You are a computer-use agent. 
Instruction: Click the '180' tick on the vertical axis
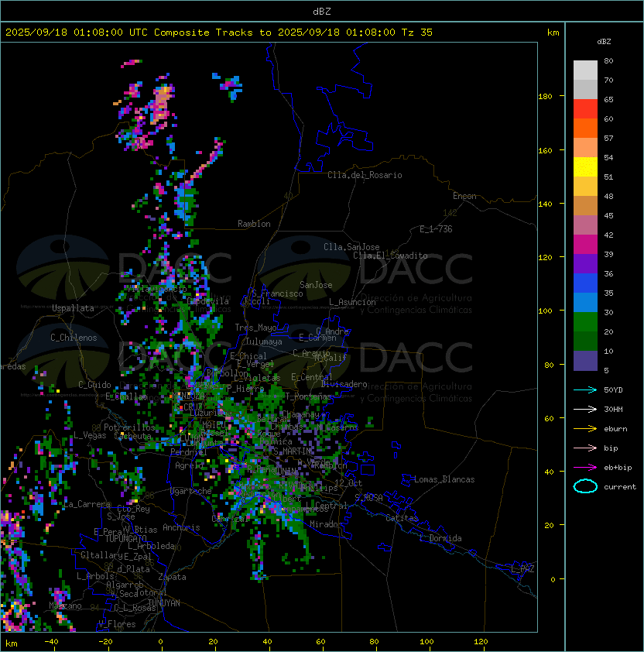tap(545, 97)
